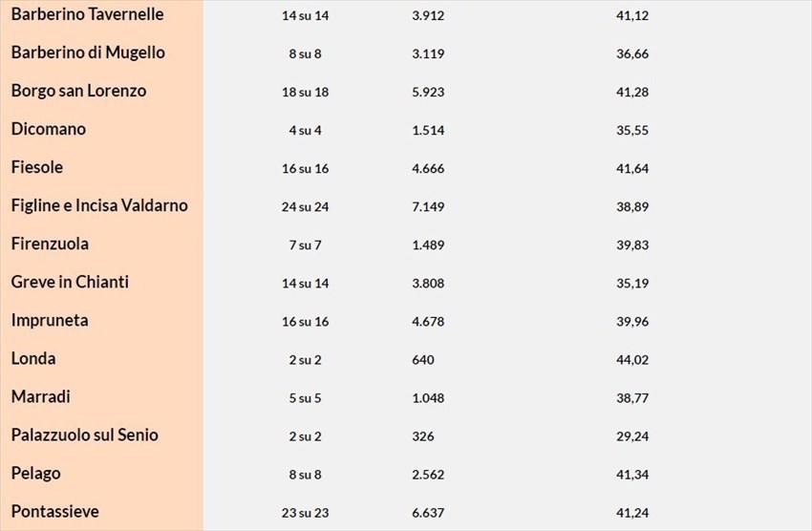This screenshot has height=531, width=812.
Task: Select the Pontassieve row label
Action: point(54,511)
